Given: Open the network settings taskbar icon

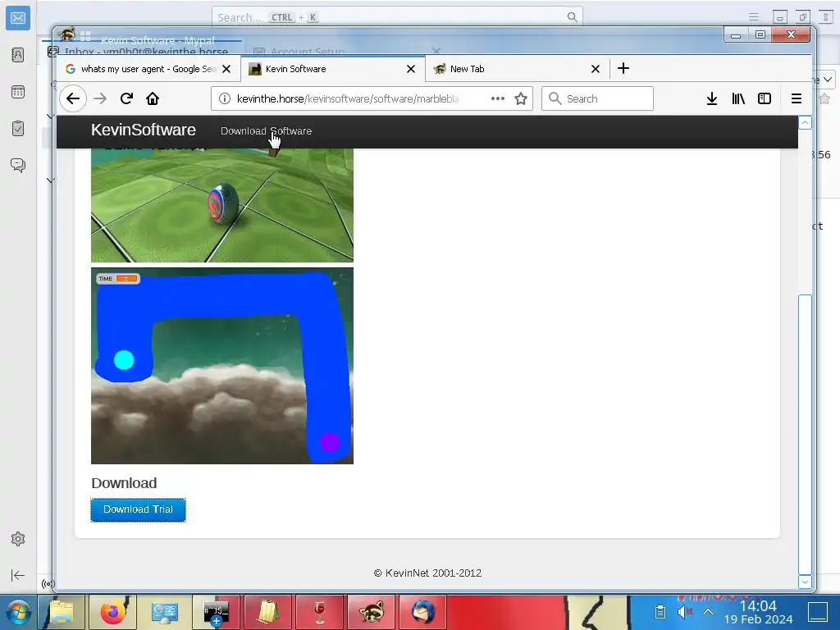Looking at the screenshot, I should (164, 612).
